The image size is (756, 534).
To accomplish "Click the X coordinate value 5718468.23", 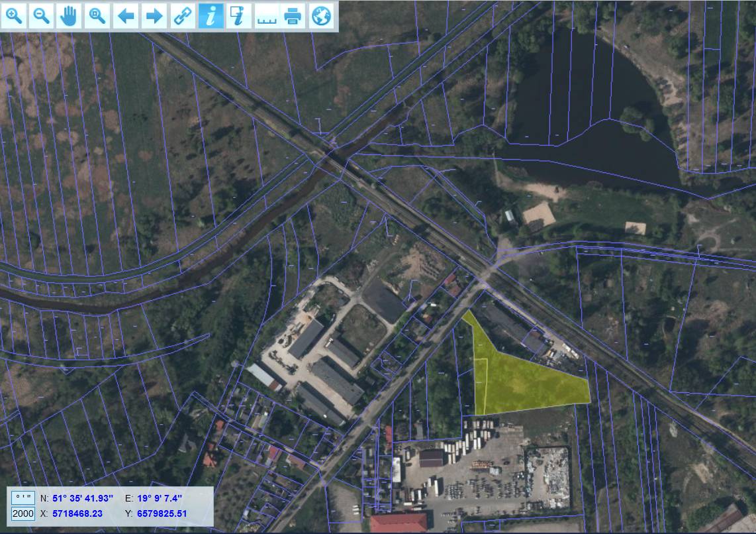I will coord(77,513).
